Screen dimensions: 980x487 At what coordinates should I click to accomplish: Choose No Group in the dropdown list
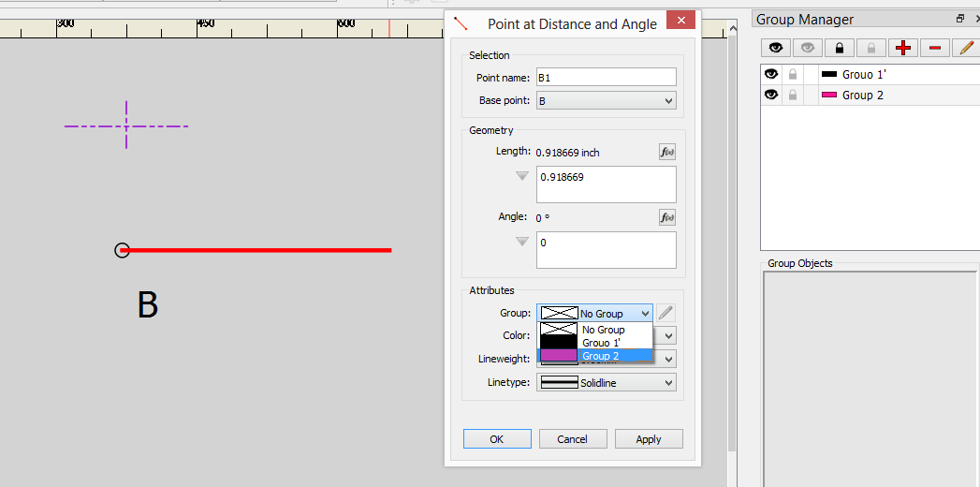coord(602,330)
